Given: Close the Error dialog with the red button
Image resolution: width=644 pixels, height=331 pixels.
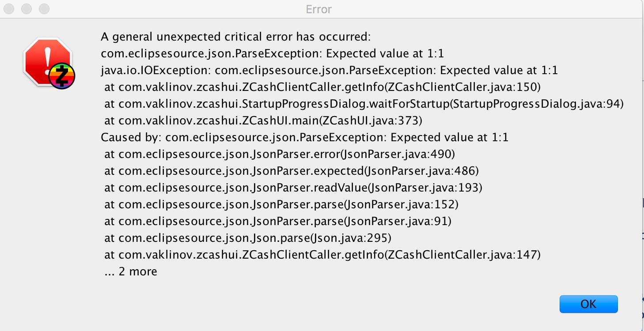Looking at the screenshot, I should (9, 8).
